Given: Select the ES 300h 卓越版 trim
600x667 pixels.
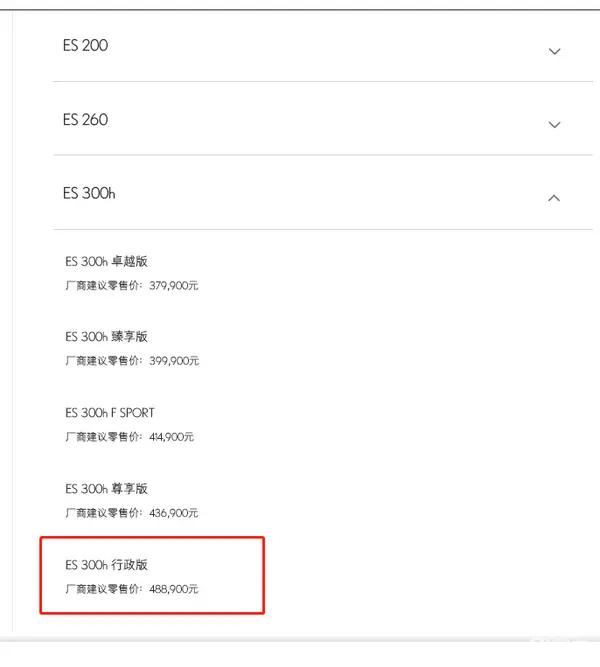Looking at the screenshot, I should 106,261.
